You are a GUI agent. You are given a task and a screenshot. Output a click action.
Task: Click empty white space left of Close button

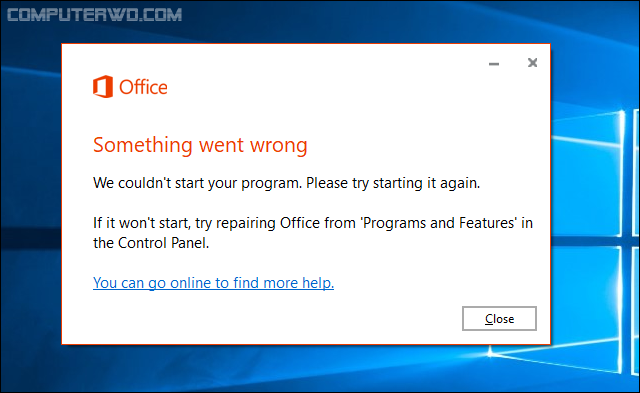pyautogui.click(x=286, y=318)
